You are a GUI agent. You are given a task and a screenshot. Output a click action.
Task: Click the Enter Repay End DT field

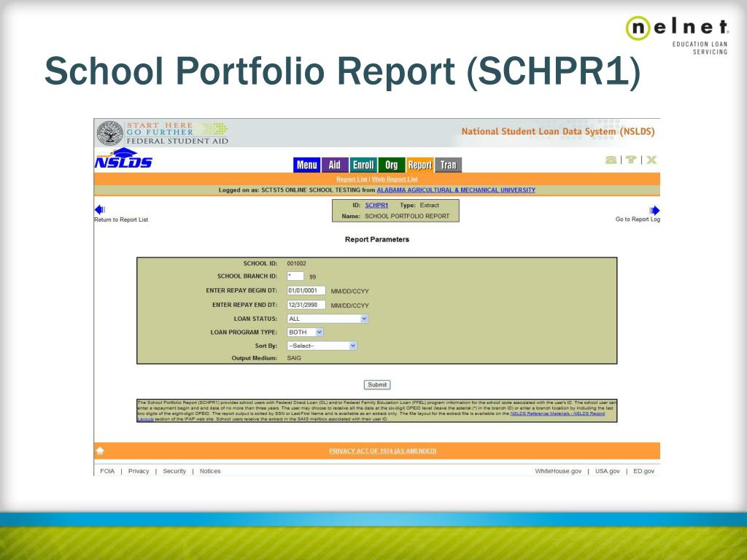click(306, 305)
